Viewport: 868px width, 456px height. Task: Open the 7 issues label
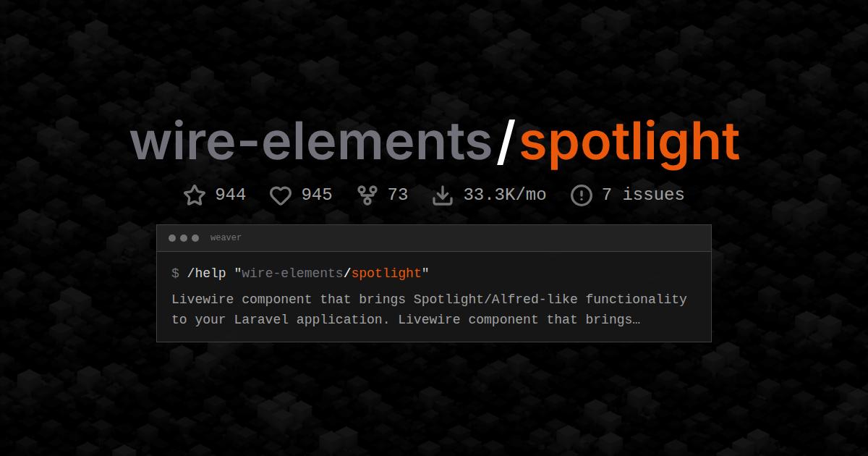pos(643,195)
